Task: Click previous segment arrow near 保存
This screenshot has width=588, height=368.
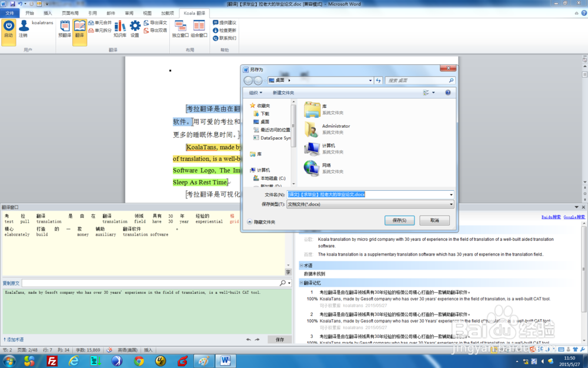Action: tap(248, 340)
